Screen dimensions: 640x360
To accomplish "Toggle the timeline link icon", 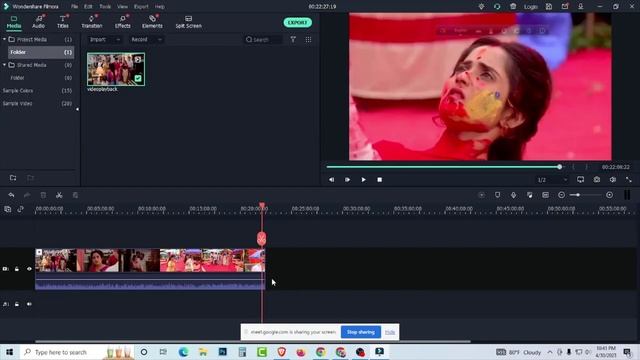I will pyautogui.click(x=20, y=209).
